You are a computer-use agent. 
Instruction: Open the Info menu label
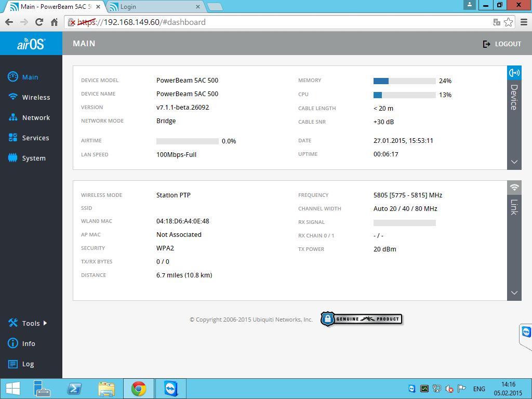click(29, 344)
